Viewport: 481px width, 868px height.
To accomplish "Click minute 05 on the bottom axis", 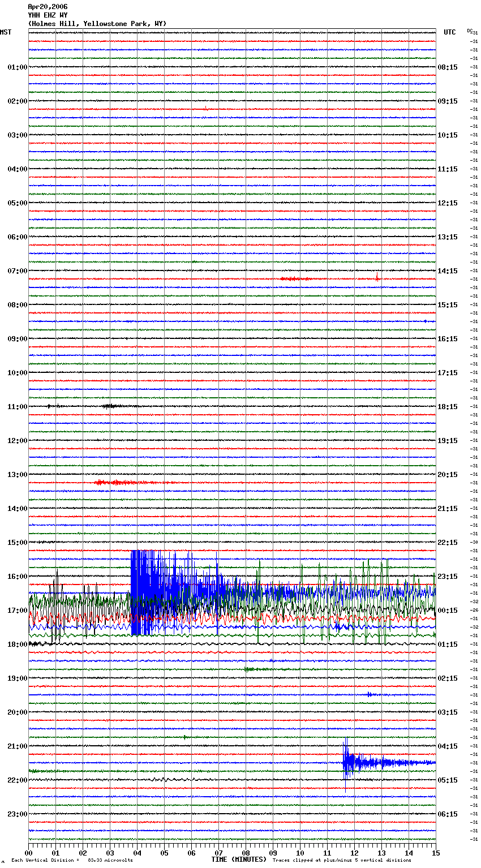I will tap(165, 853).
